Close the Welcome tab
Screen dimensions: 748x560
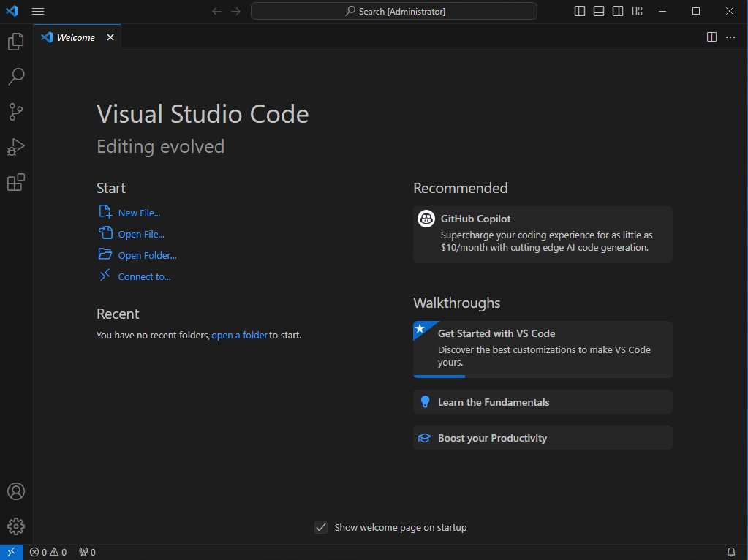pyautogui.click(x=110, y=37)
